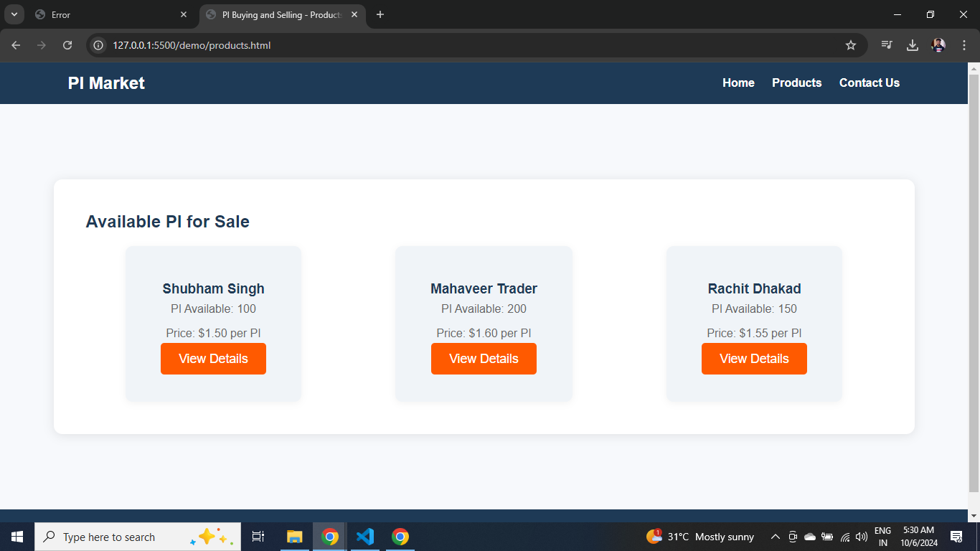Close the Error tab
Screen dimensions: 980x551
pyautogui.click(x=184, y=14)
